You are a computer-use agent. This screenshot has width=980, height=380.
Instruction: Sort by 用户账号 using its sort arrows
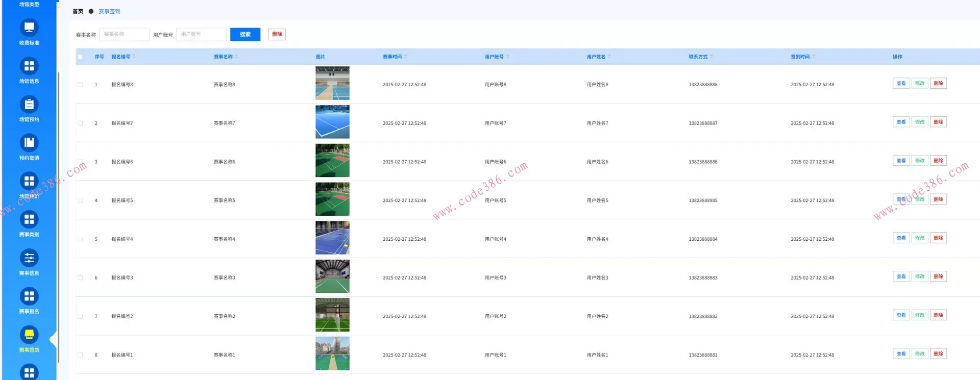pos(507,57)
